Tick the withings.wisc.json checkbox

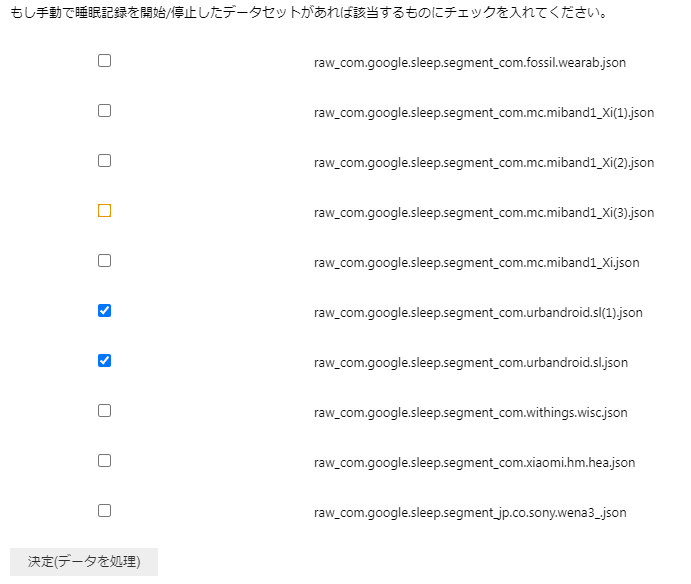tap(104, 411)
